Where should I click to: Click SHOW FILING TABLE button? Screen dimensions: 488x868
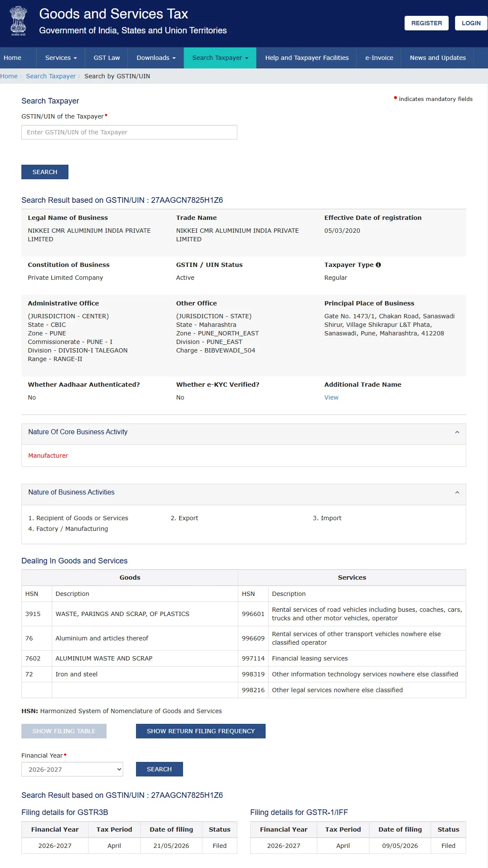[64, 731]
